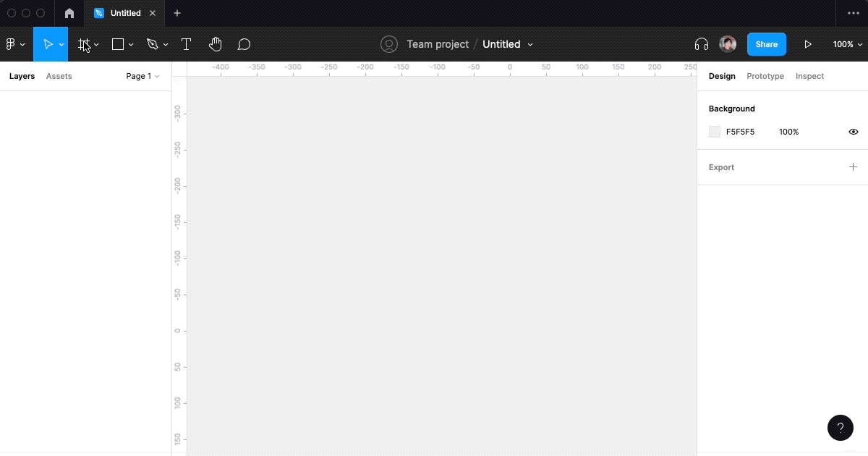The image size is (868, 456).
Task: Click the horizontal ruler at 0
Action: coord(509,69)
